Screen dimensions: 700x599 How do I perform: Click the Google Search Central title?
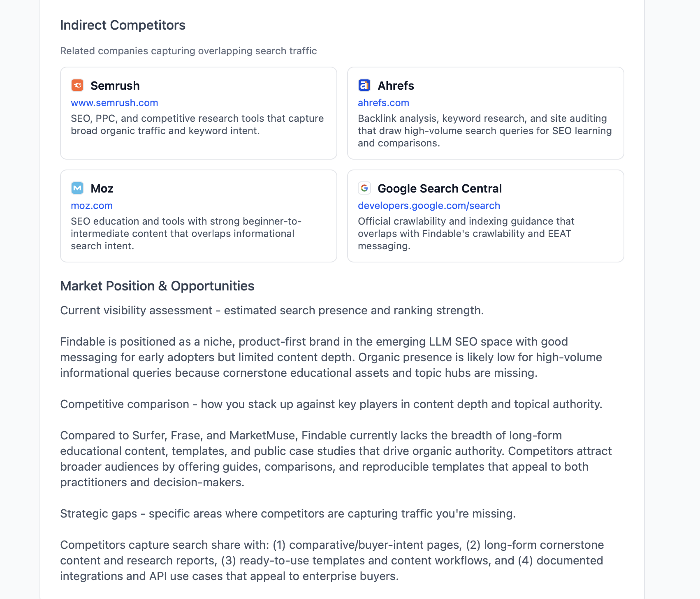pyautogui.click(x=440, y=188)
